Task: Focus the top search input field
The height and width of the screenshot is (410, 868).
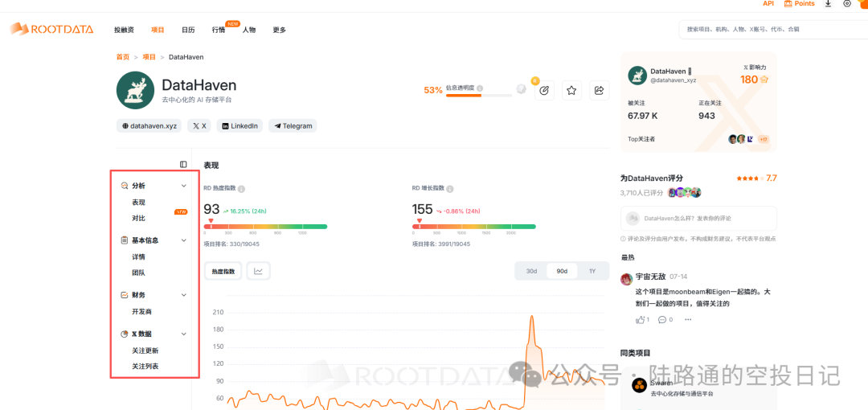Action: point(773,30)
